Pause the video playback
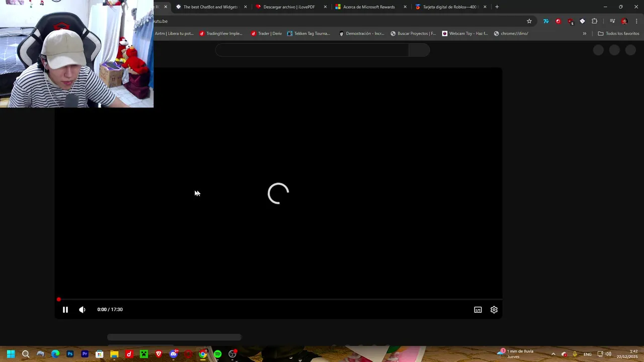The image size is (644, 362). pos(65,310)
